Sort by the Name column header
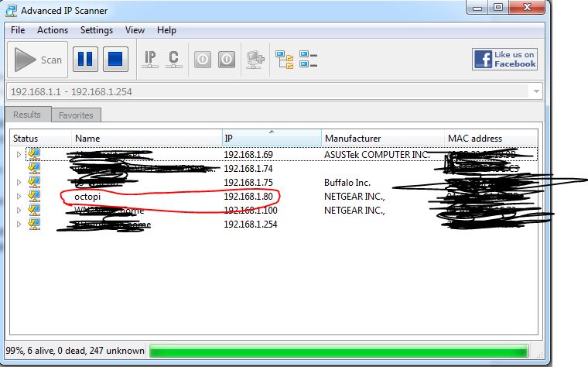Screen dimensions: 588x367 click(x=147, y=138)
